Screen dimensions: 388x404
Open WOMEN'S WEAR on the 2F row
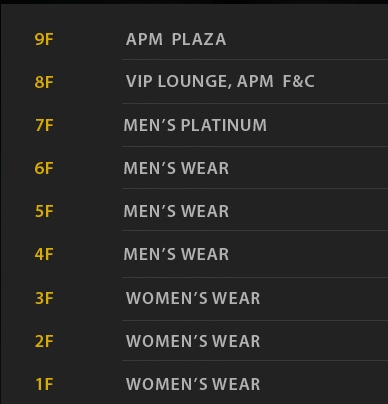point(193,341)
